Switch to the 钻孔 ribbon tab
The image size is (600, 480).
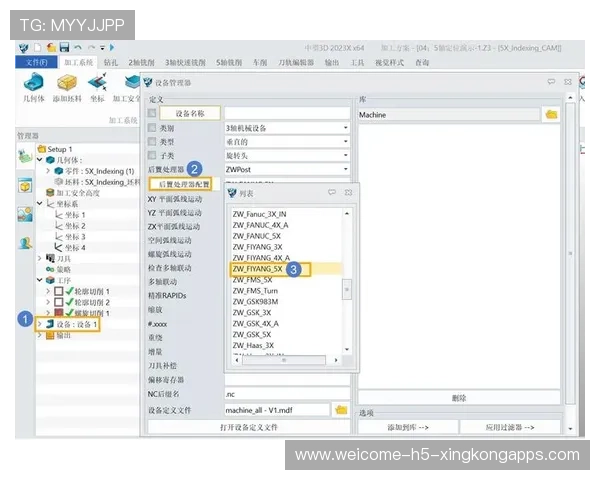[109, 62]
